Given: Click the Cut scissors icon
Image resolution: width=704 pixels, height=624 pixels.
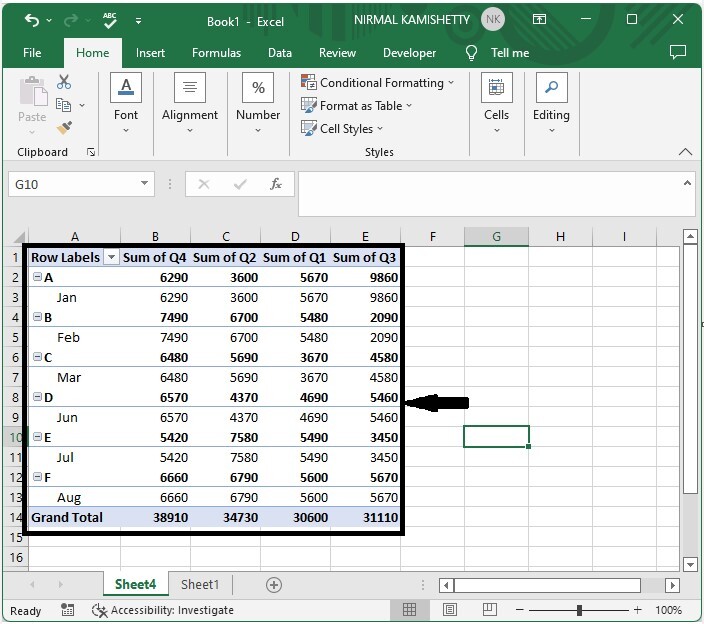Looking at the screenshot, I should point(64,82).
